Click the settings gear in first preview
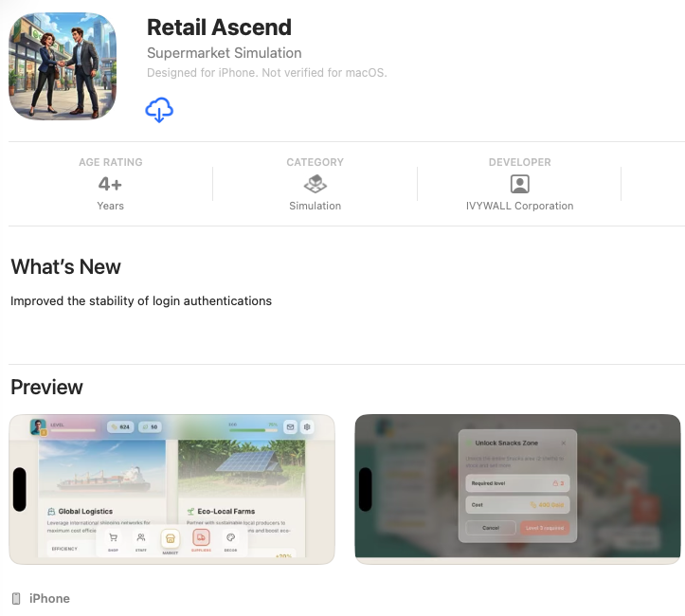 (x=307, y=426)
